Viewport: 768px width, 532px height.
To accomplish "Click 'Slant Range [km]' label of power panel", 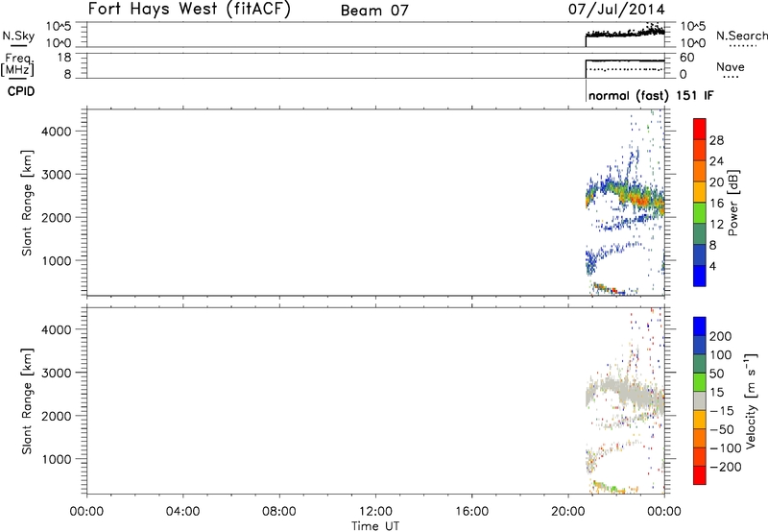I will pyautogui.click(x=27, y=203).
